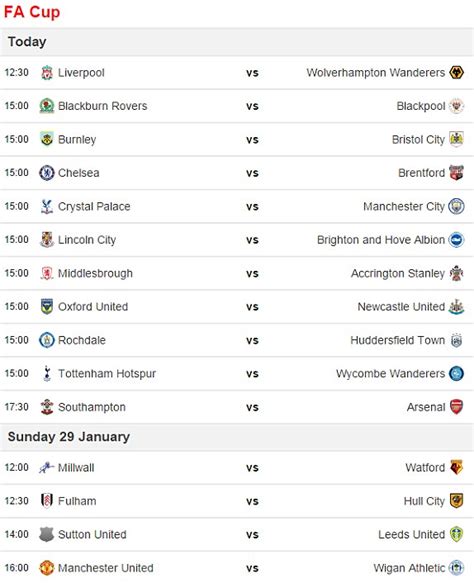Click the Newcastle United crest
This screenshot has height=583, width=474.
456,307
